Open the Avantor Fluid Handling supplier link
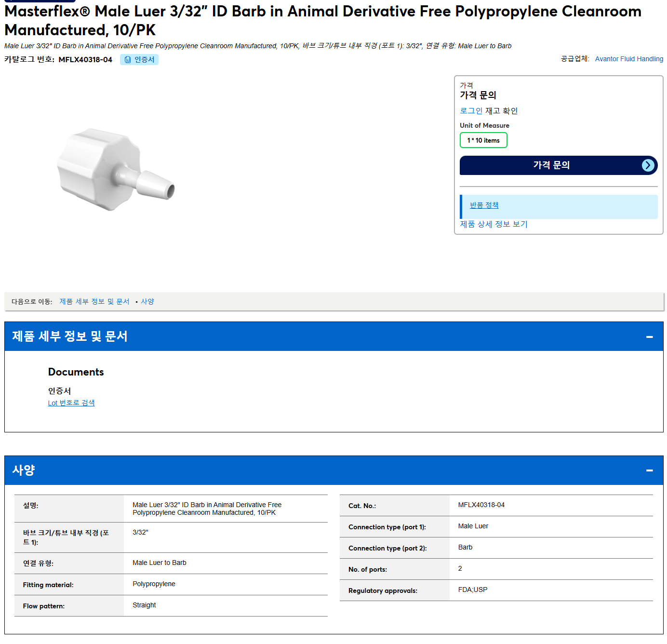The image size is (667, 644). [x=629, y=59]
